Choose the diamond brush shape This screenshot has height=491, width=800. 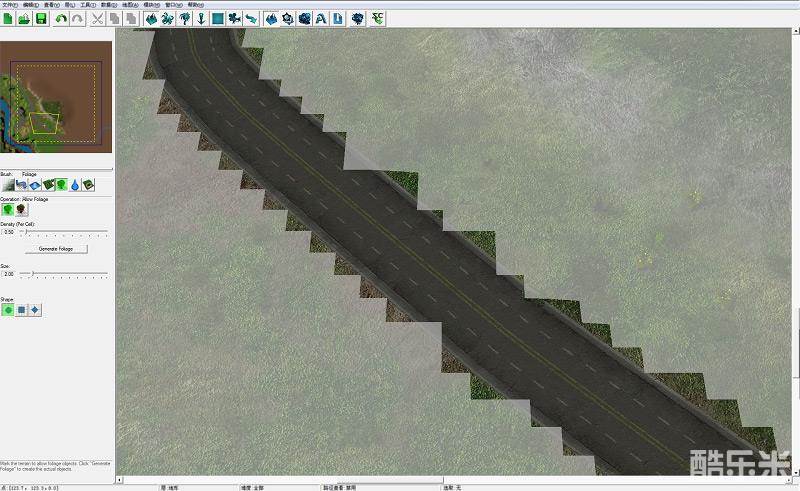pyautogui.click(x=35, y=310)
